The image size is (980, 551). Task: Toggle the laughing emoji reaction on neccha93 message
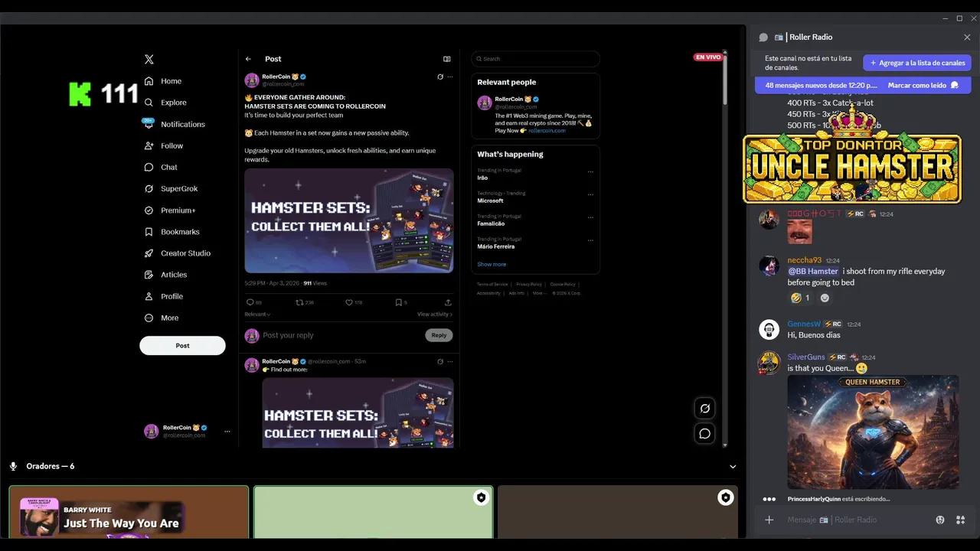click(x=800, y=298)
